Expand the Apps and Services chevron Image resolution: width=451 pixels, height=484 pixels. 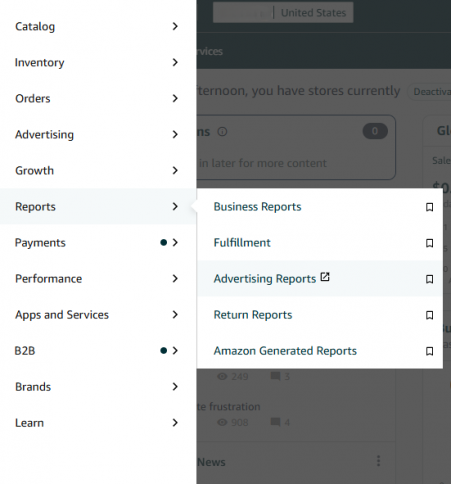tap(175, 314)
